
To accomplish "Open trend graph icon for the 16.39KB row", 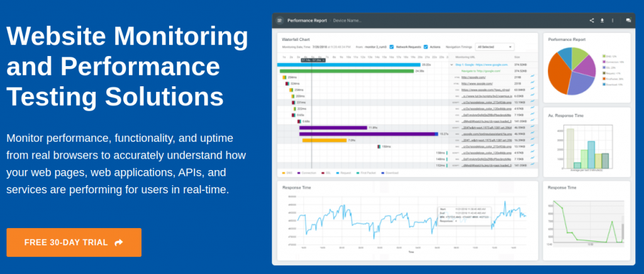I will click(x=533, y=139).
